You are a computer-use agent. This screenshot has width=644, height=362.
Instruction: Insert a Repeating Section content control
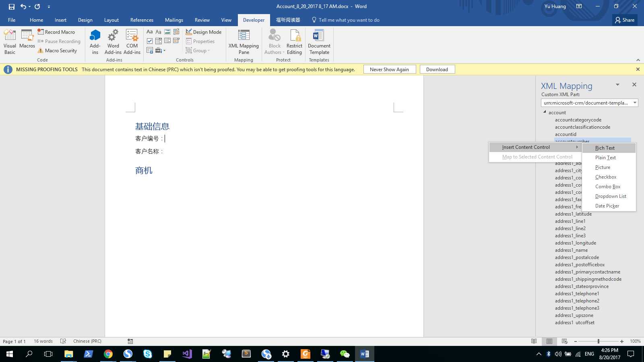150,50
